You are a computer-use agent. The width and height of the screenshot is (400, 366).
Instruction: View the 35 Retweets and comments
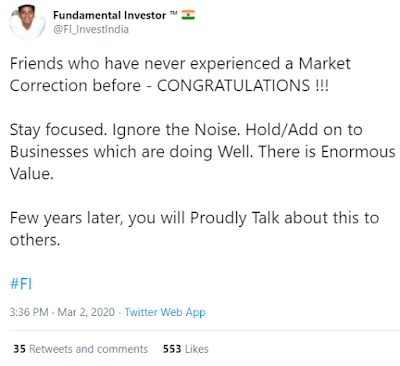coord(81,349)
